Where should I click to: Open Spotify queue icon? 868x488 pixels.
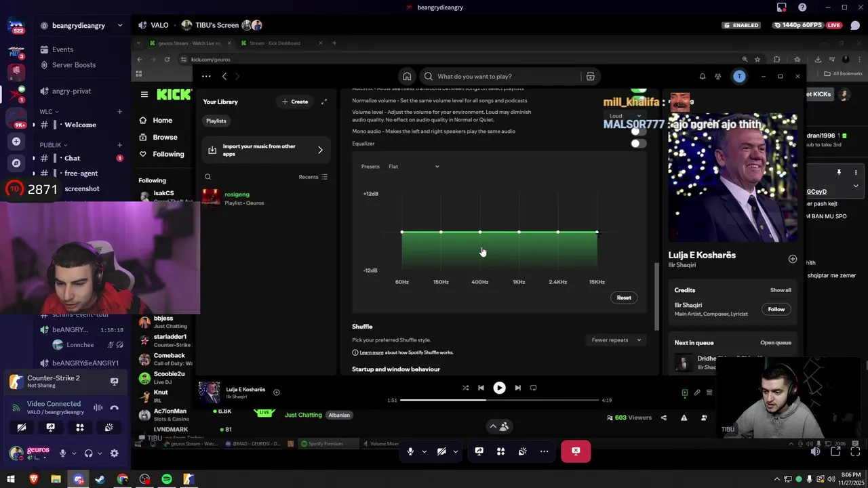click(x=709, y=392)
